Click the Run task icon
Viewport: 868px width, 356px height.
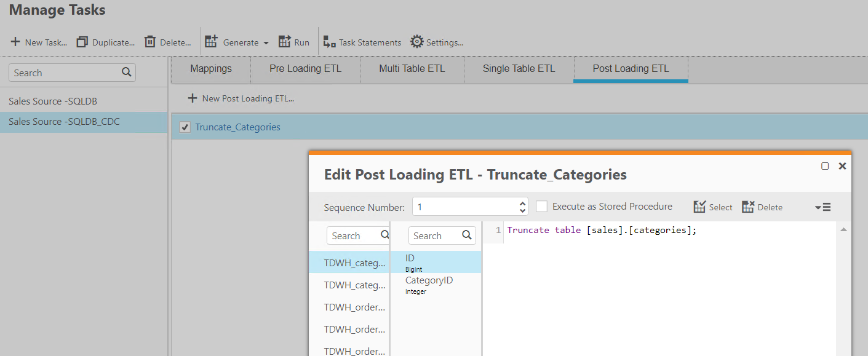click(x=285, y=42)
